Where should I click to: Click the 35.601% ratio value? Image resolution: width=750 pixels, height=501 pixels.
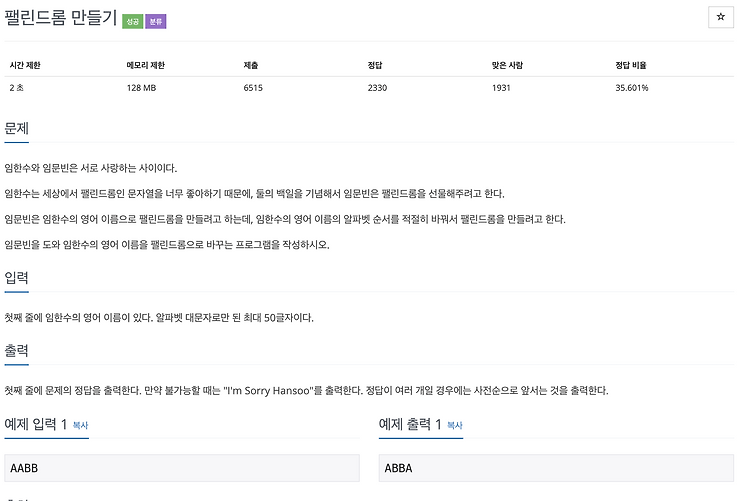pos(632,88)
